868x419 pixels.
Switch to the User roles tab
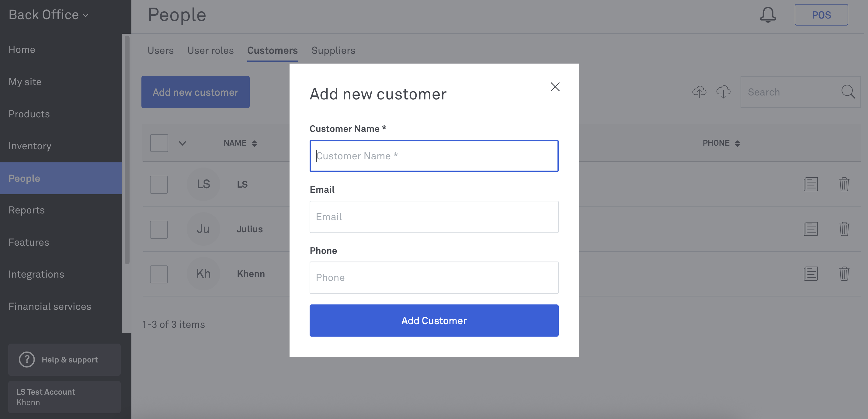coord(210,50)
